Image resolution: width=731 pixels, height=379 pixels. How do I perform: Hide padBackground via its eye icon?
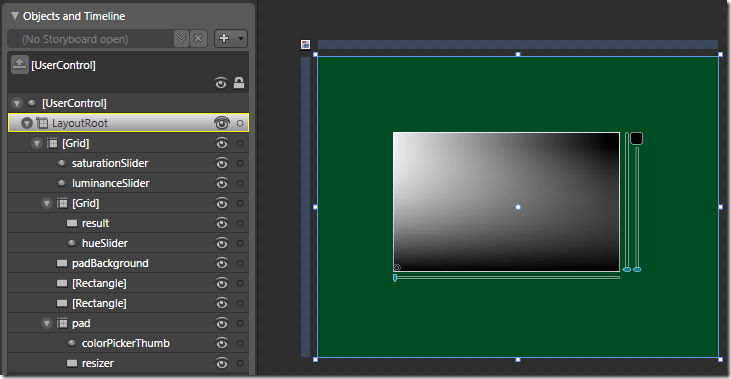pos(221,263)
